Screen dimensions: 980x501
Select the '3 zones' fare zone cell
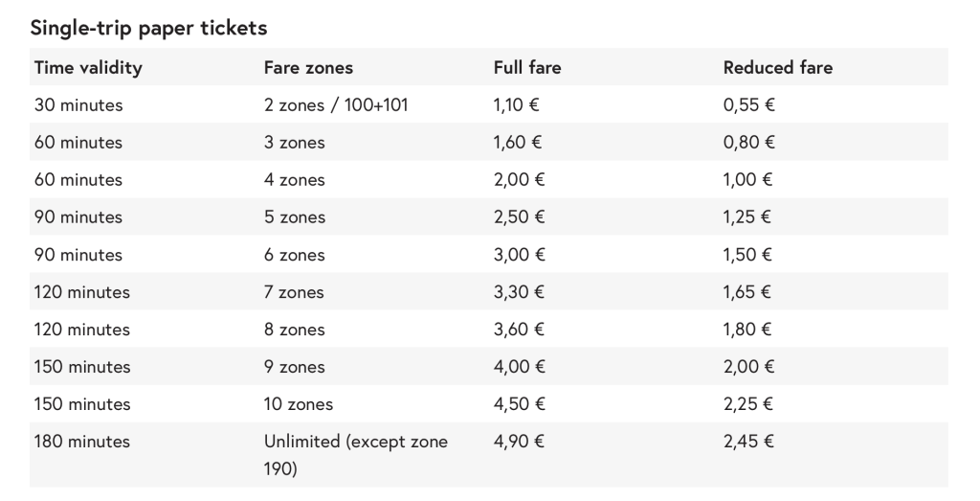[294, 143]
